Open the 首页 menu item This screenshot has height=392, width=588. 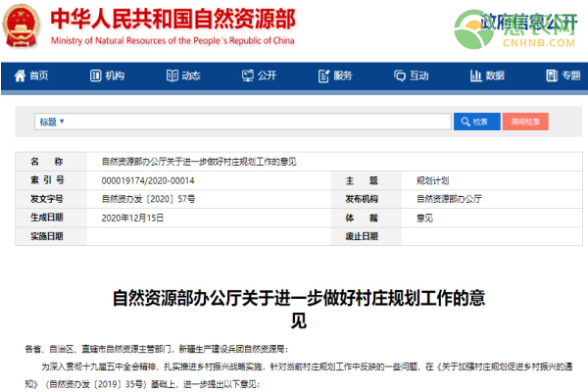coord(31,75)
